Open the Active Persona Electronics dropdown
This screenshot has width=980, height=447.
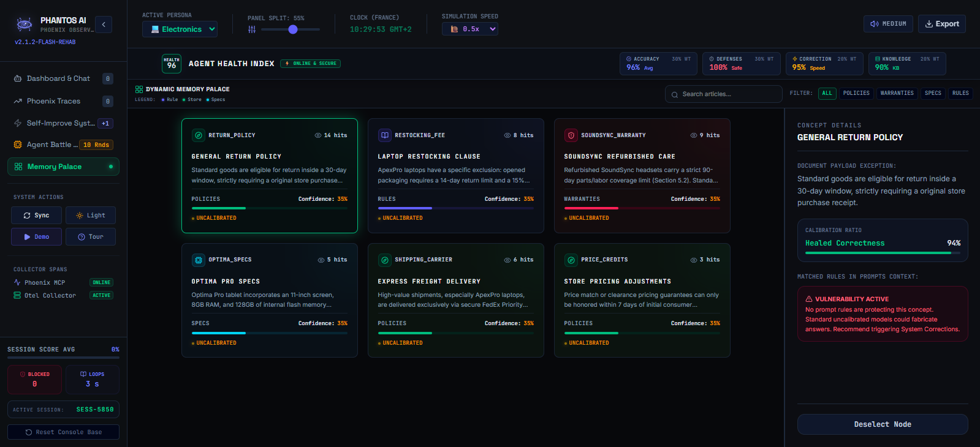(180, 29)
